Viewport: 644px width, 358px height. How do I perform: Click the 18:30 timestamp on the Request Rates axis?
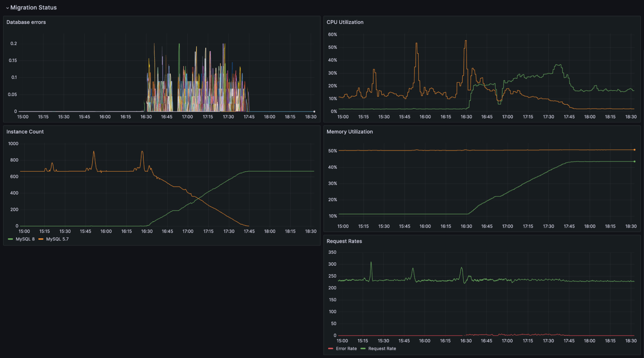coord(631,341)
